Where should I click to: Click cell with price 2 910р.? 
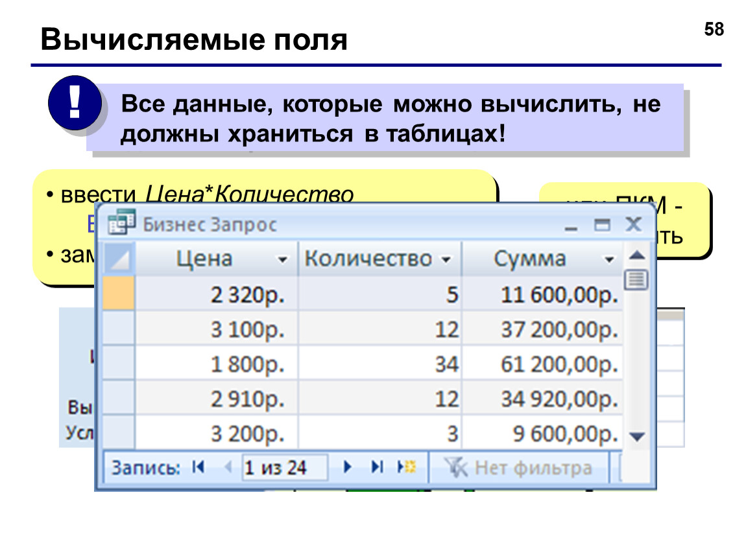tap(217, 399)
